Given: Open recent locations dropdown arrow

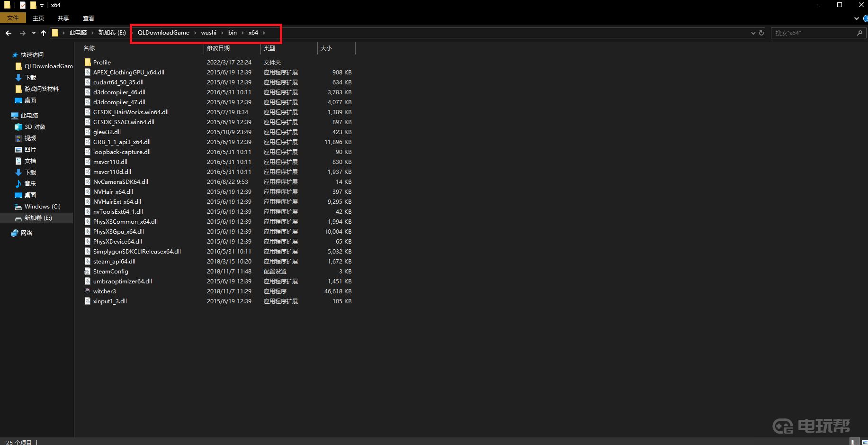Looking at the screenshot, I should 34,33.
